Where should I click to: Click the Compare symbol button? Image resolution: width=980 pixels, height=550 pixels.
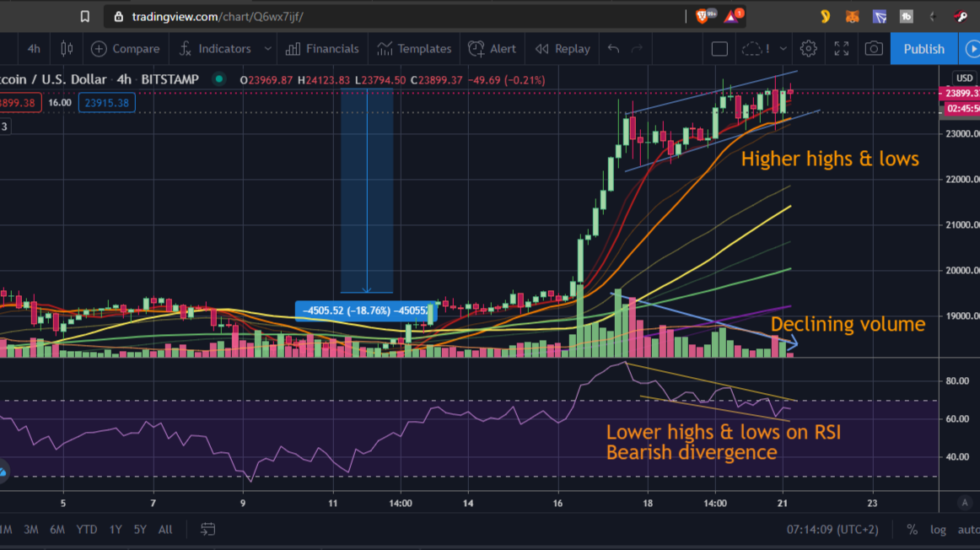(x=125, y=49)
